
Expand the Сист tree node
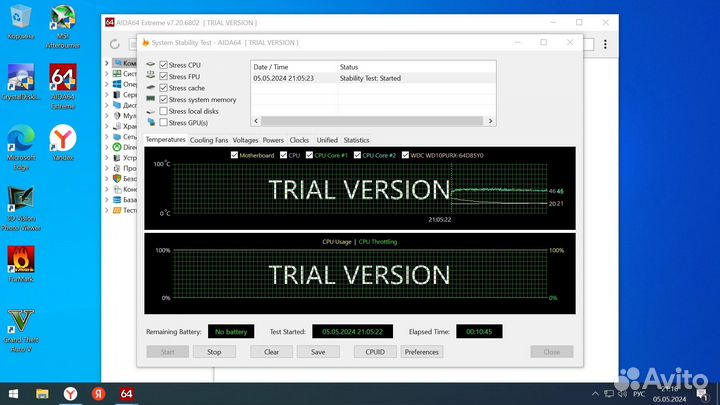(107, 73)
